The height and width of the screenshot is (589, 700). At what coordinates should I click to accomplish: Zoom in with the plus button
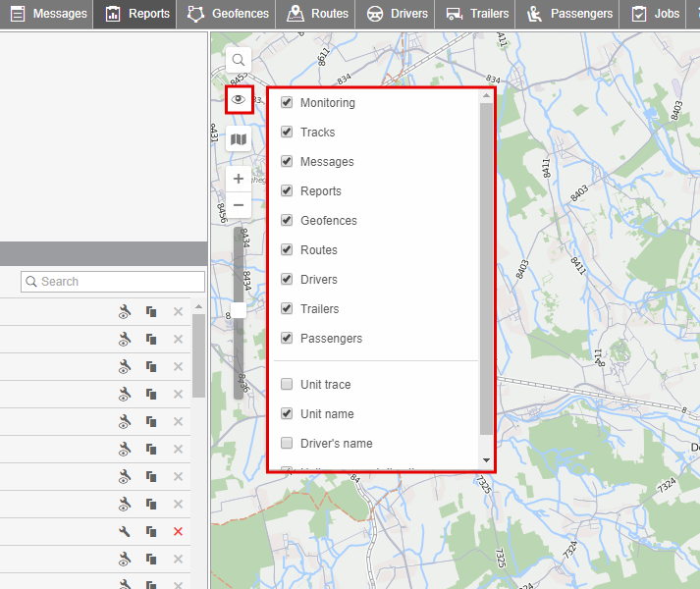[239, 180]
